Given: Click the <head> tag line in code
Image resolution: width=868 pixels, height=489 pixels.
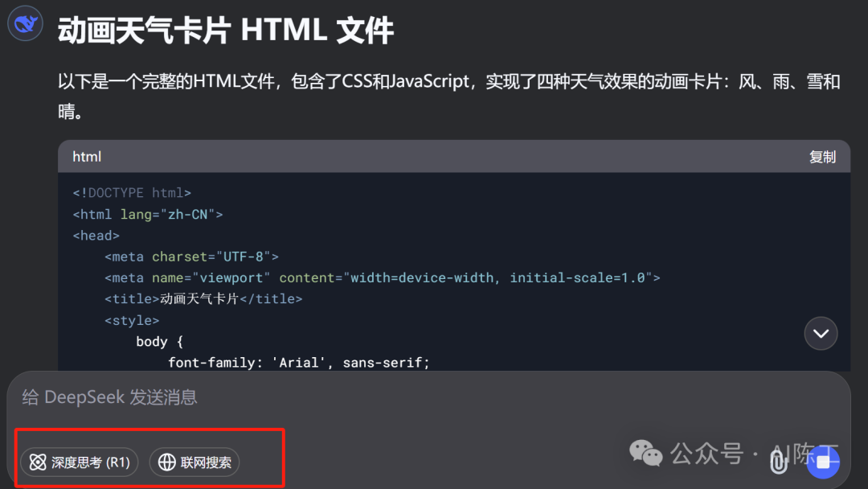Looking at the screenshot, I should tap(96, 236).
